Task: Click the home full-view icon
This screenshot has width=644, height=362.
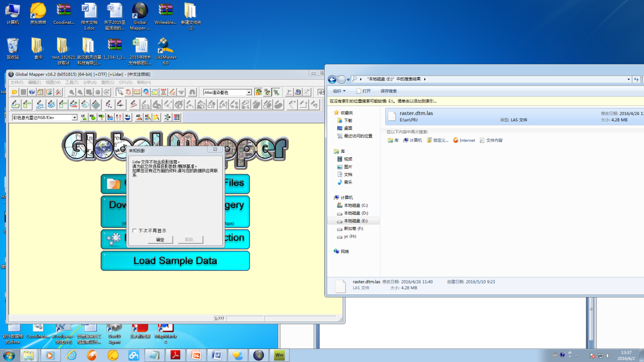Action: [x=97, y=92]
